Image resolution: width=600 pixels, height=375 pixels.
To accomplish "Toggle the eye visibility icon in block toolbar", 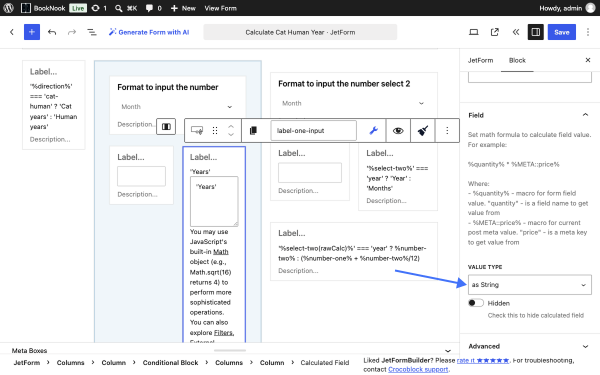I will [398, 130].
